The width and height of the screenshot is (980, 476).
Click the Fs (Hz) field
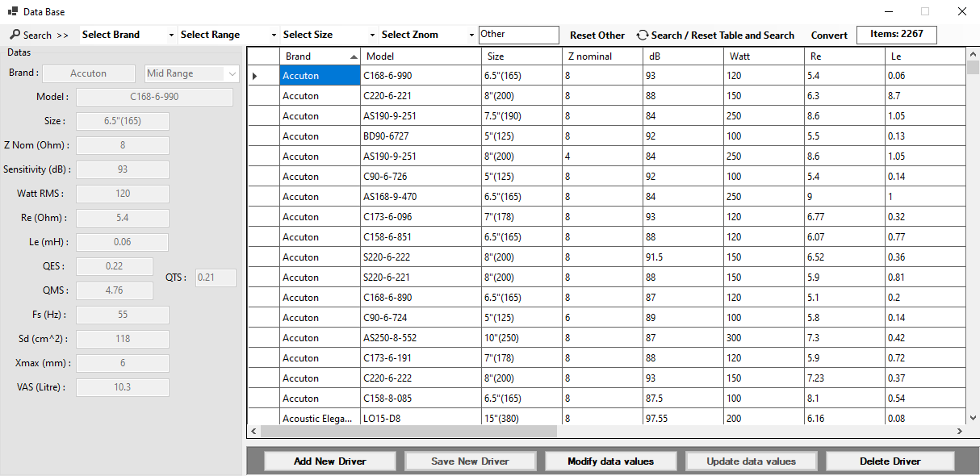pyautogui.click(x=123, y=315)
